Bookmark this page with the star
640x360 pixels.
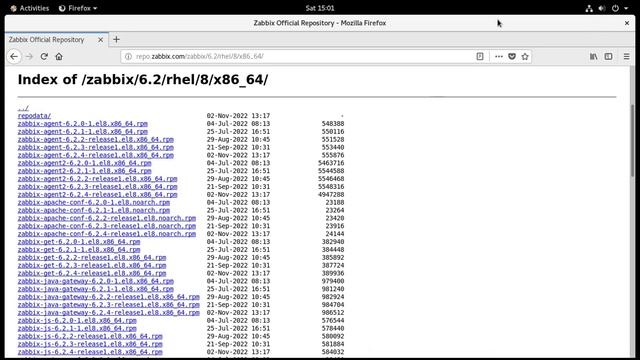525,56
